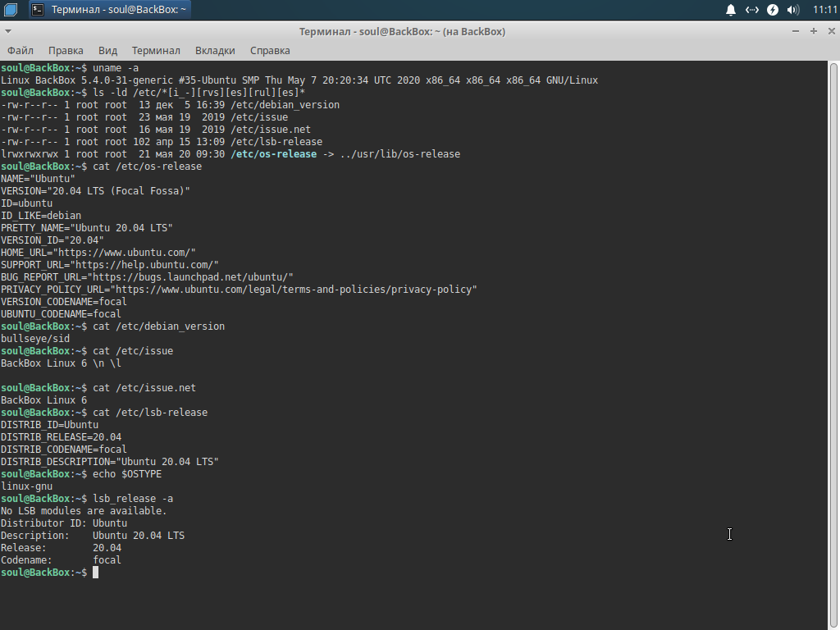The width and height of the screenshot is (840, 630).
Task: Click the 'Release: 20.04' line
Action: [x=61, y=549]
